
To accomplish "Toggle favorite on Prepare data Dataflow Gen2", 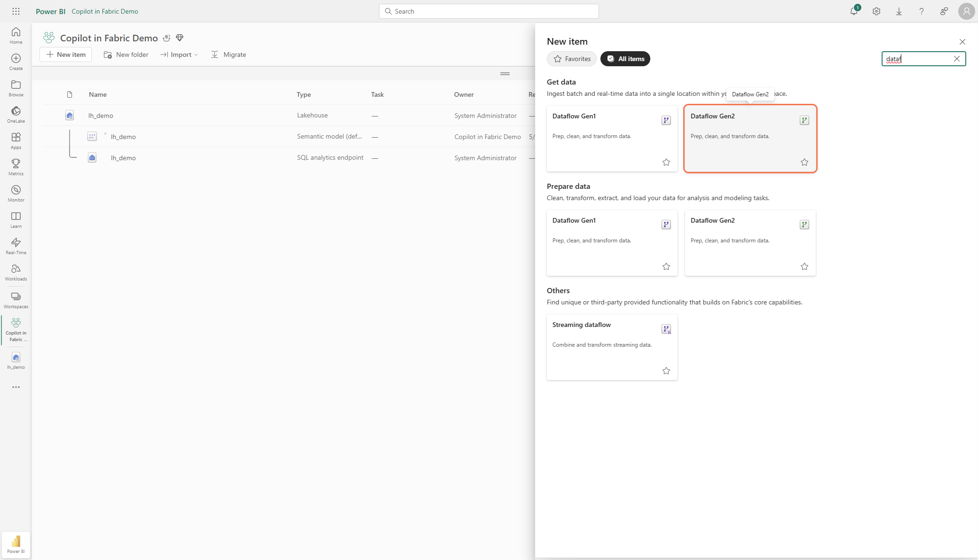I will tap(804, 266).
